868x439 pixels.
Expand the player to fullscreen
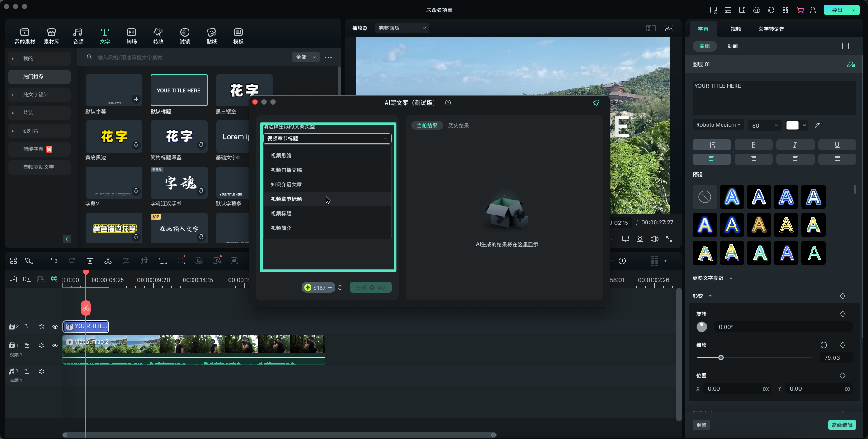tap(669, 239)
